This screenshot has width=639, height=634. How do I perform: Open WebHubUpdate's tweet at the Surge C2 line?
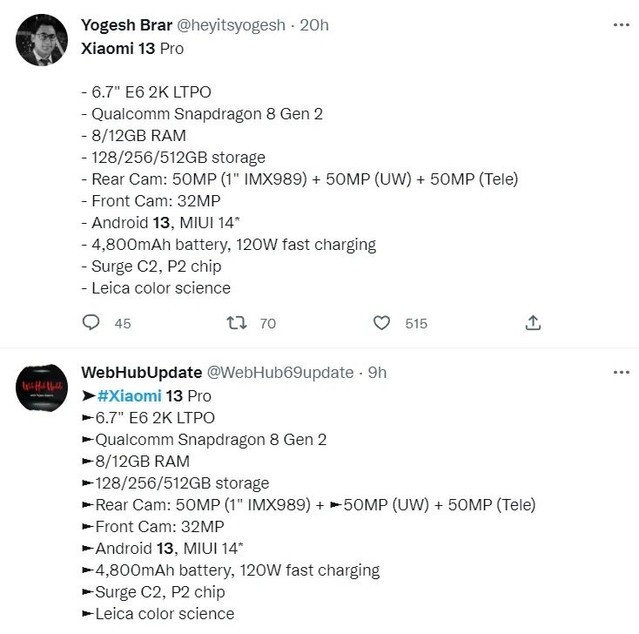(x=158, y=592)
